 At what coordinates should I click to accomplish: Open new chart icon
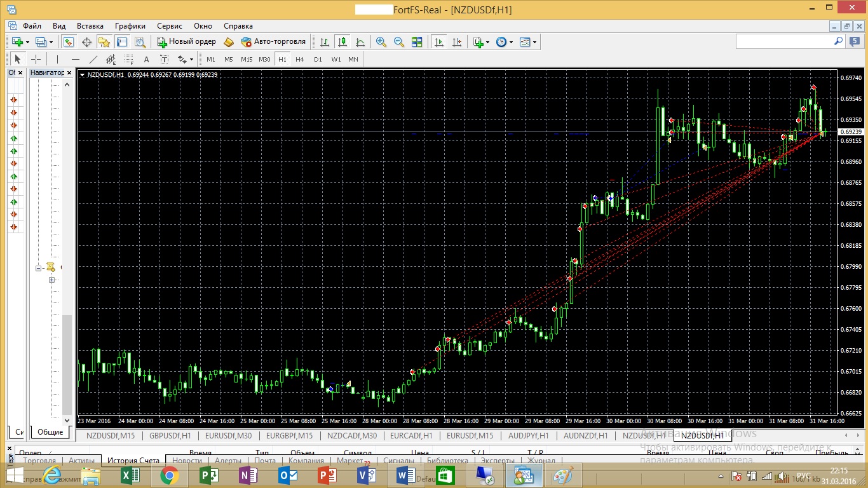(17, 42)
